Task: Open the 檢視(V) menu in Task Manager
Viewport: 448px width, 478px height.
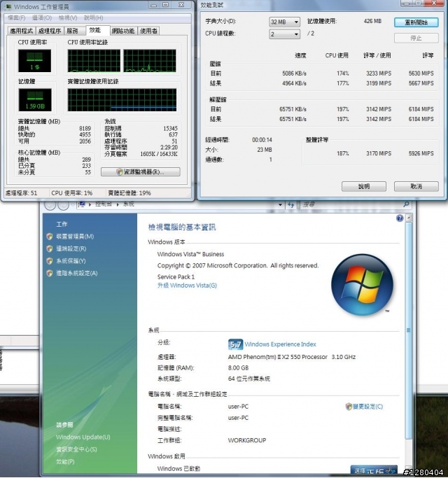Action: tap(68, 18)
